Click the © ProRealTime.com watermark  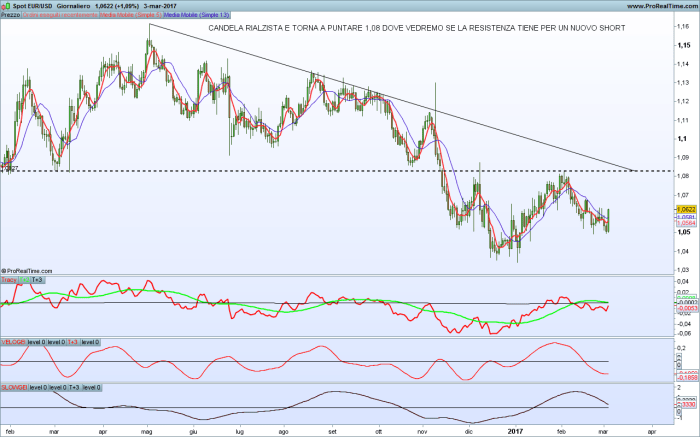point(29,269)
